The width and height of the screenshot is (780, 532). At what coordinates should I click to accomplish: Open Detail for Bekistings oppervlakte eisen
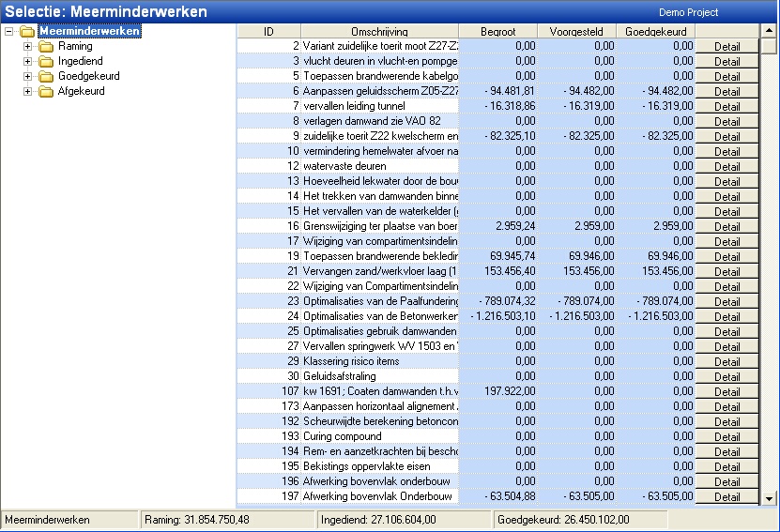(x=726, y=467)
